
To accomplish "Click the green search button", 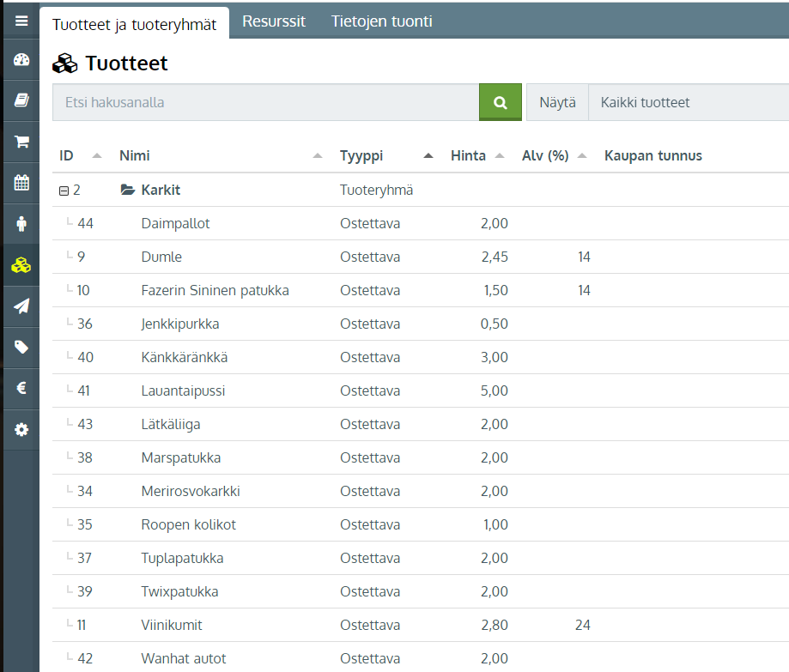I will [501, 102].
